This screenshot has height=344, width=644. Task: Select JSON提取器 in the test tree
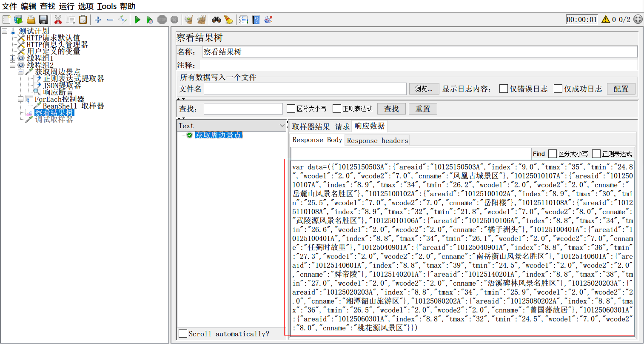point(62,86)
